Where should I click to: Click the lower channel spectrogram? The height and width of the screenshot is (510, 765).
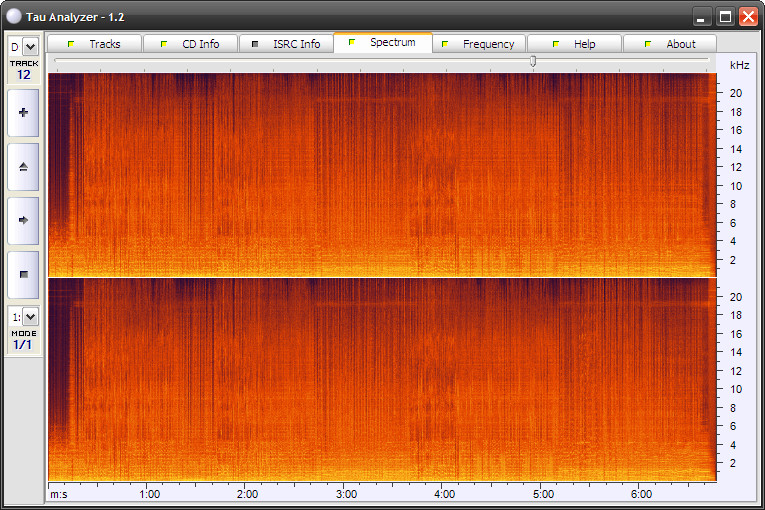(382, 380)
